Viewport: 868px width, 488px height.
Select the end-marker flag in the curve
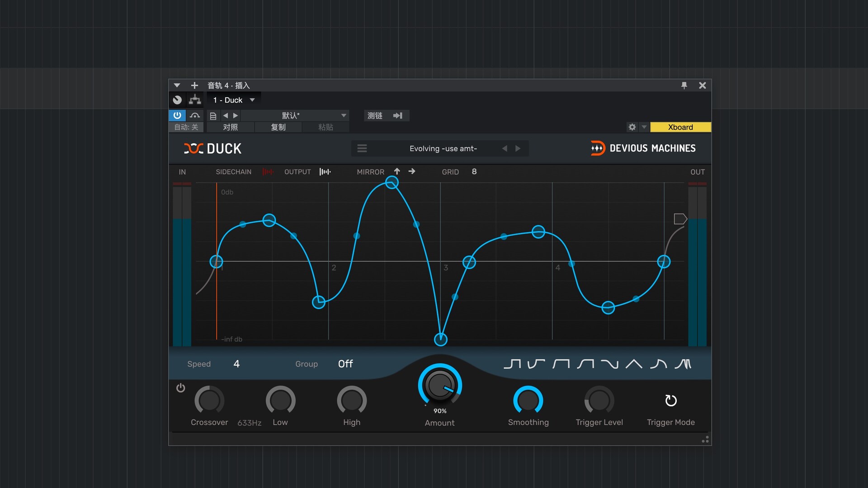[680, 219]
